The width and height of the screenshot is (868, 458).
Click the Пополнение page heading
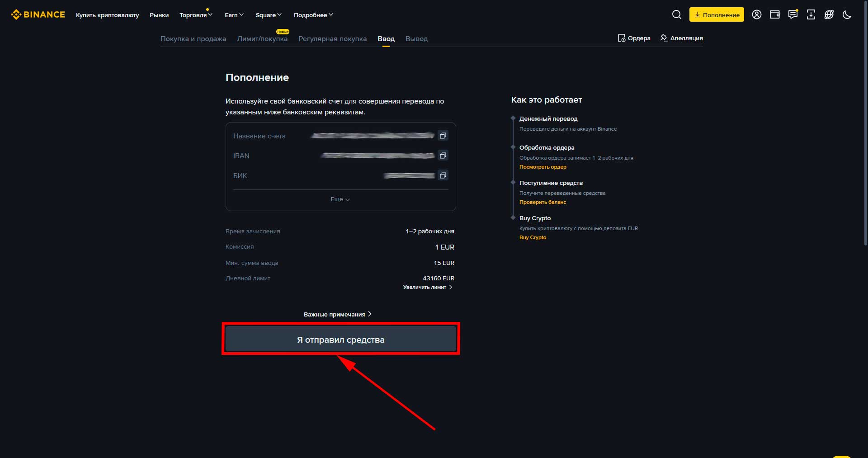tap(257, 77)
